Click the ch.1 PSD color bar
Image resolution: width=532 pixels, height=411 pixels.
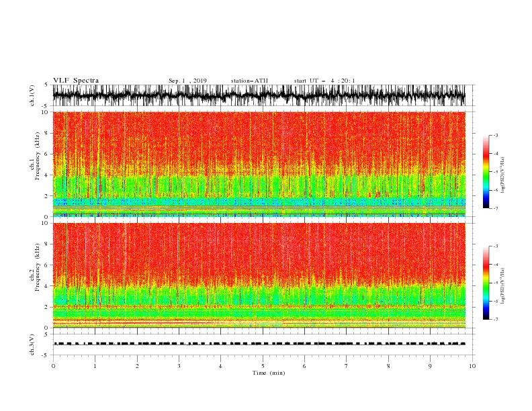486,171
